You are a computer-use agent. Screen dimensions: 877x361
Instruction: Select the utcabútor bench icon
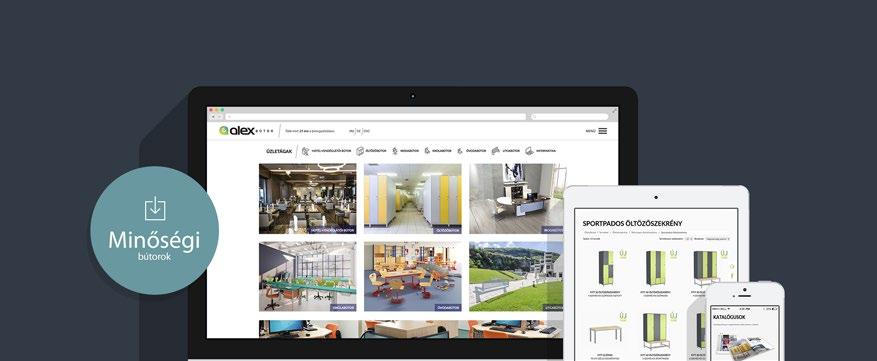(496, 151)
